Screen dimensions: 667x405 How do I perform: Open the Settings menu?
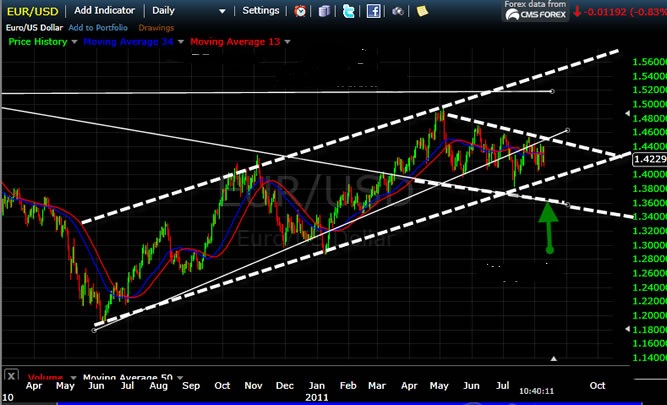(261, 10)
